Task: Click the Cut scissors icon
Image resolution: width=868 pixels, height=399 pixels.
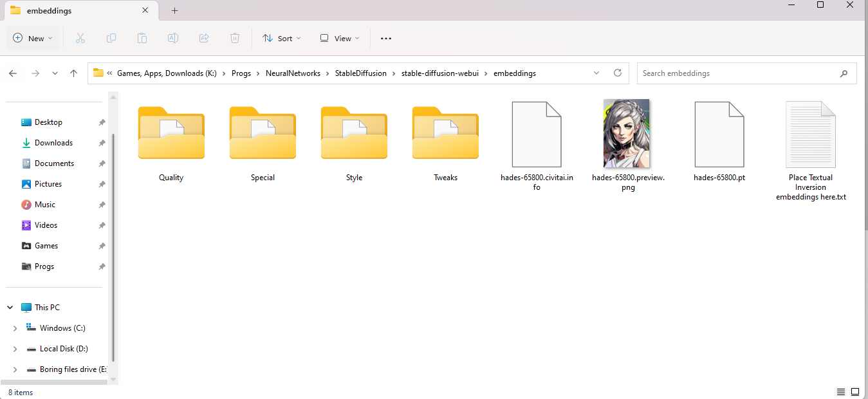Action: pos(80,39)
